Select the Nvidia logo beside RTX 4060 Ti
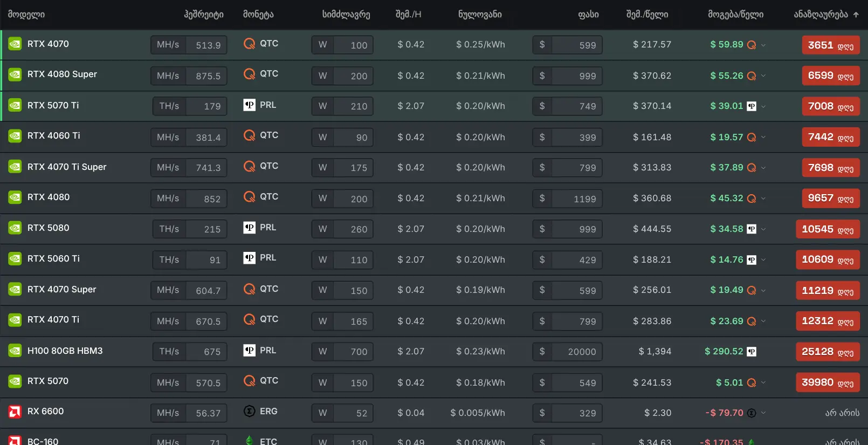868x445 pixels. click(15, 136)
